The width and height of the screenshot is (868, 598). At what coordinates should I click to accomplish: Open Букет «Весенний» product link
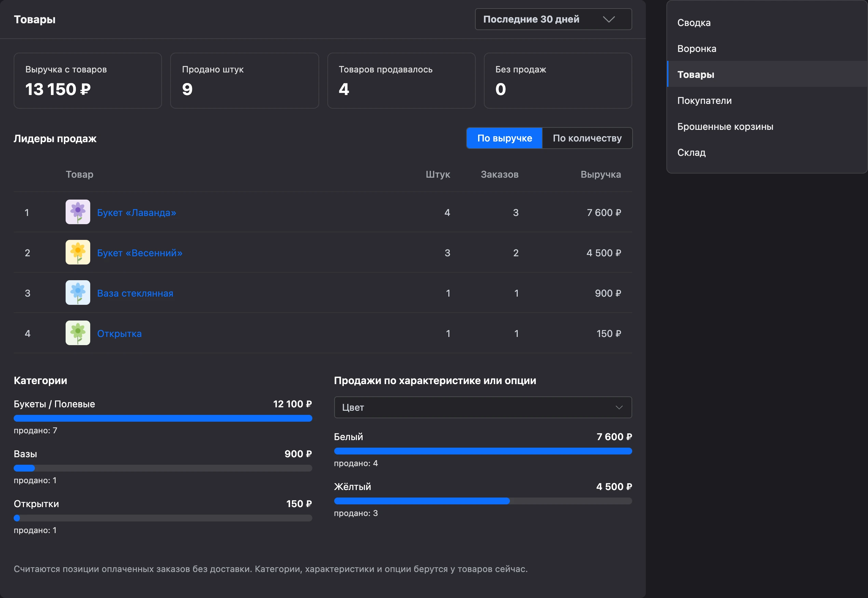(x=140, y=253)
